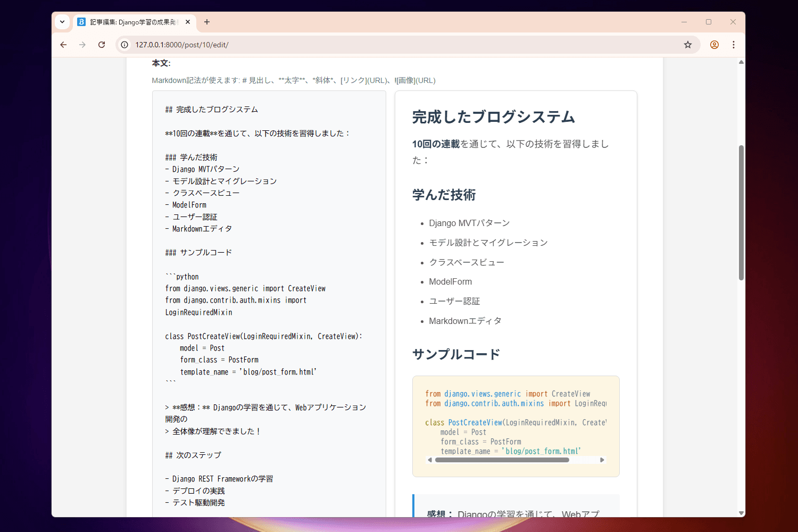Click the 感想: blockquote in the preview
The image size is (798, 532).
click(516, 506)
